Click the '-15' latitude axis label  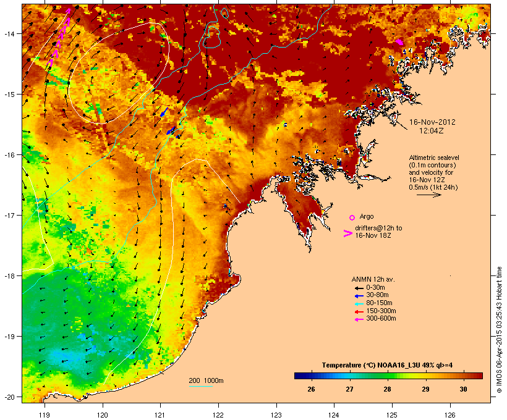[x=9, y=94]
